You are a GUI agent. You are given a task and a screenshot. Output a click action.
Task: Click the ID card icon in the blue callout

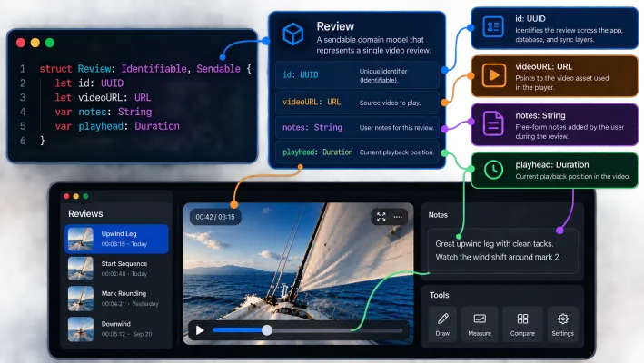[493, 27]
